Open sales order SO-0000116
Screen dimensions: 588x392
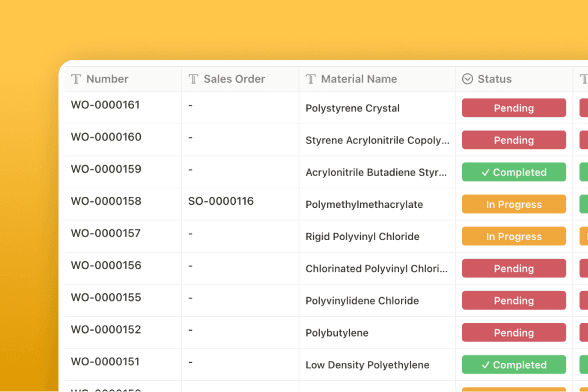click(x=221, y=201)
